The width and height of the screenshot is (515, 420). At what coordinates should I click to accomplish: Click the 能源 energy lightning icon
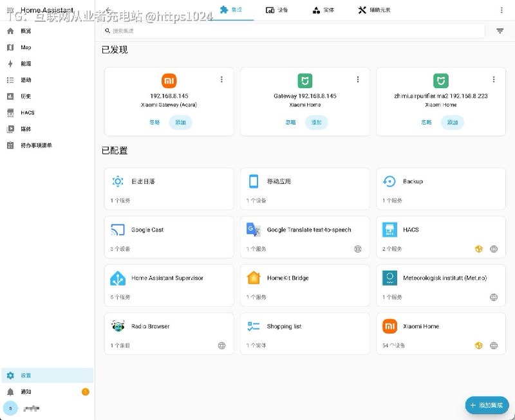tap(10, 64)
